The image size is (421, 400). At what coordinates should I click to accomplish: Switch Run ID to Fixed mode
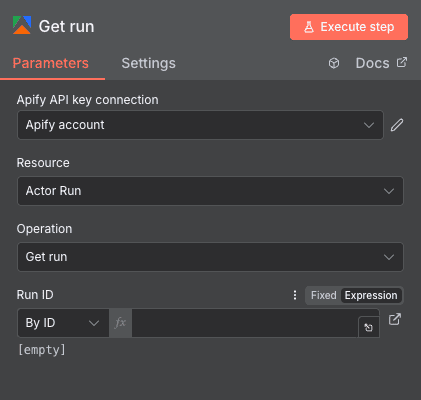pyautogui.click(x=323, y=295)
